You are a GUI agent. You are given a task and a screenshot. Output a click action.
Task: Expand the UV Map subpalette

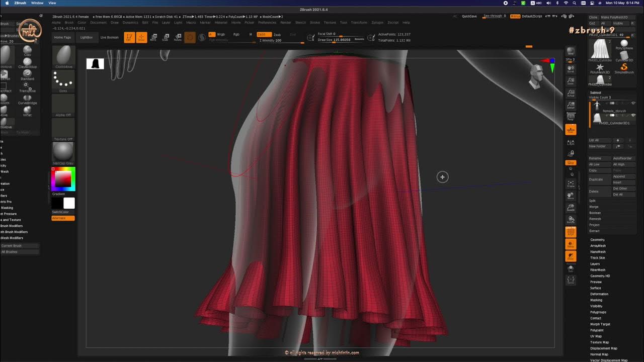(x=596, y=336)
